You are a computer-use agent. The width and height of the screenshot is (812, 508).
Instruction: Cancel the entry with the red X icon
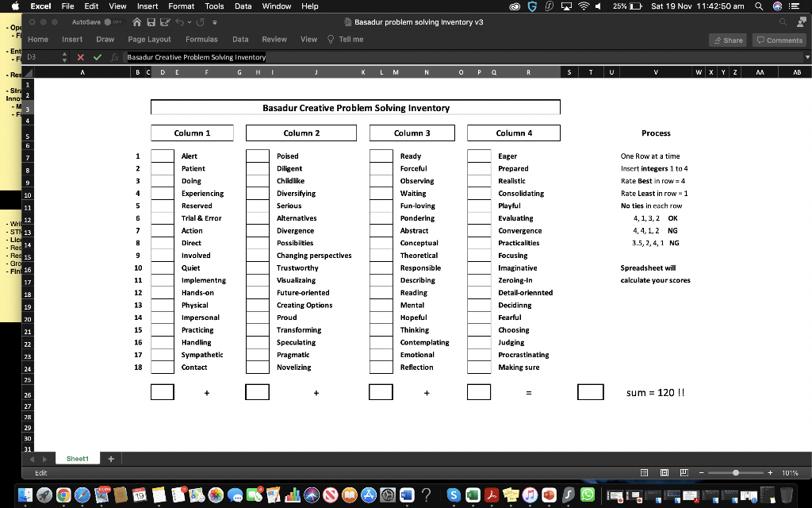coord(79,56)
